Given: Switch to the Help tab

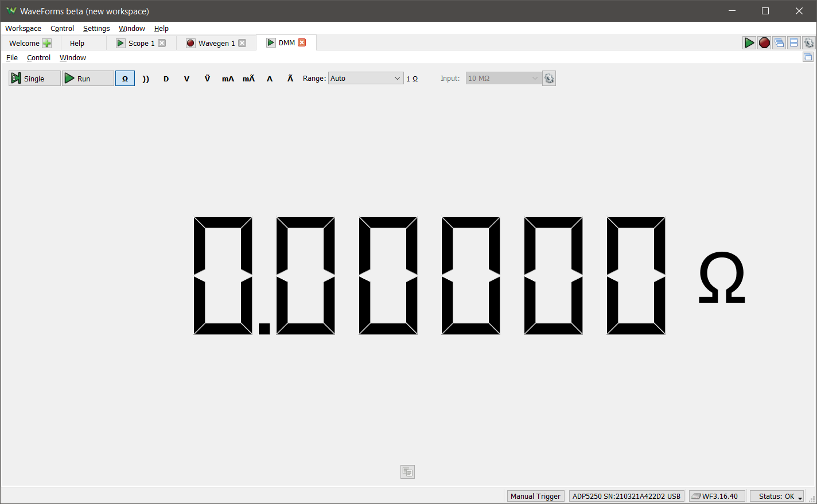Looking at the screenshot, I should [77, 43].
